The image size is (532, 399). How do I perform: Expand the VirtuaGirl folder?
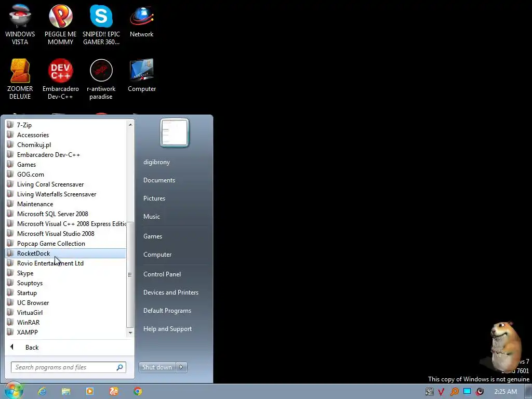[x=66, y=312]
